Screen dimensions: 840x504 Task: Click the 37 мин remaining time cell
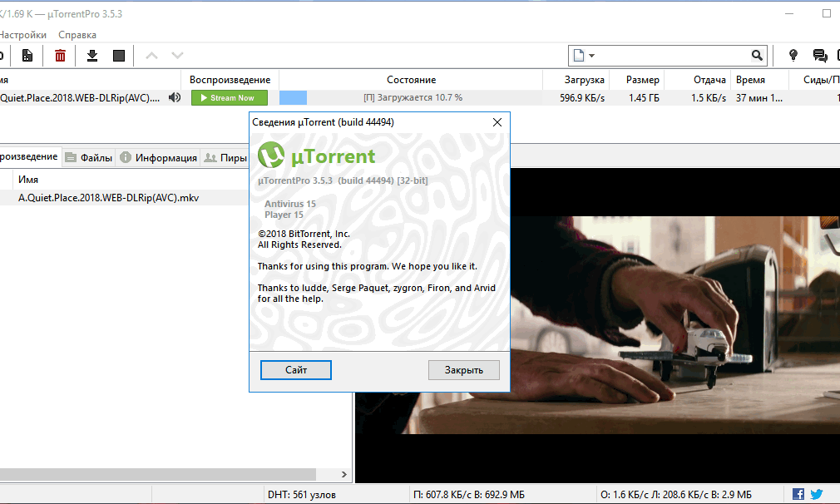[x=759, y=98]
